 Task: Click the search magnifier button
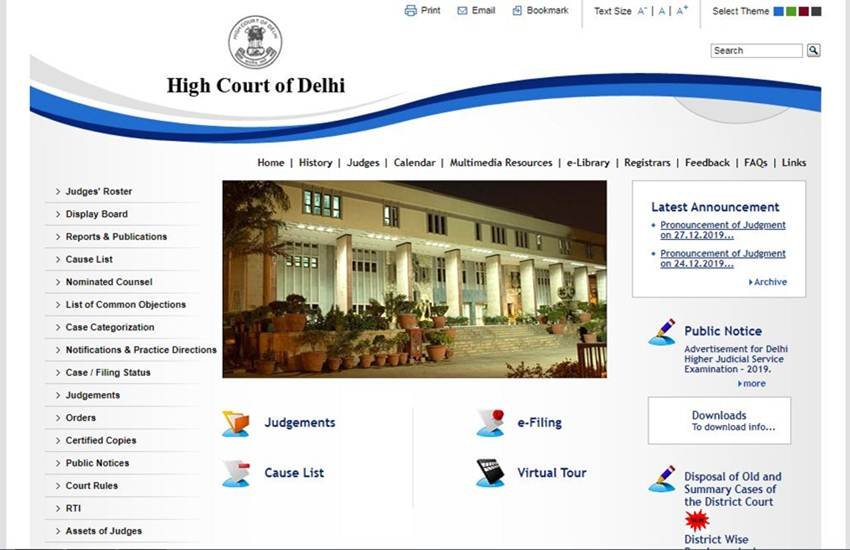tap(813, 50)
